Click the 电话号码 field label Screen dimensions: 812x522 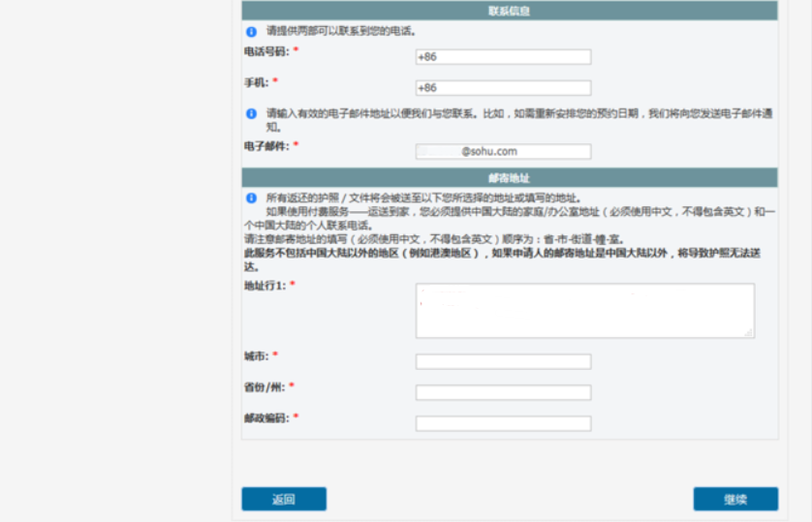pyautogui.click(x=265, y=51)
